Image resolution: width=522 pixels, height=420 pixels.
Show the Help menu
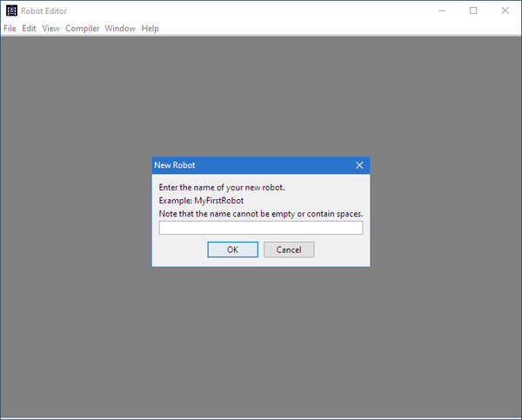coord(151,29)
